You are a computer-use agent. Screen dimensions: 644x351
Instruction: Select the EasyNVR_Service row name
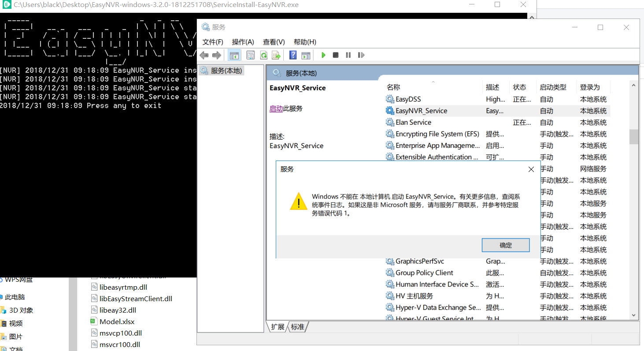coord(422,111)
